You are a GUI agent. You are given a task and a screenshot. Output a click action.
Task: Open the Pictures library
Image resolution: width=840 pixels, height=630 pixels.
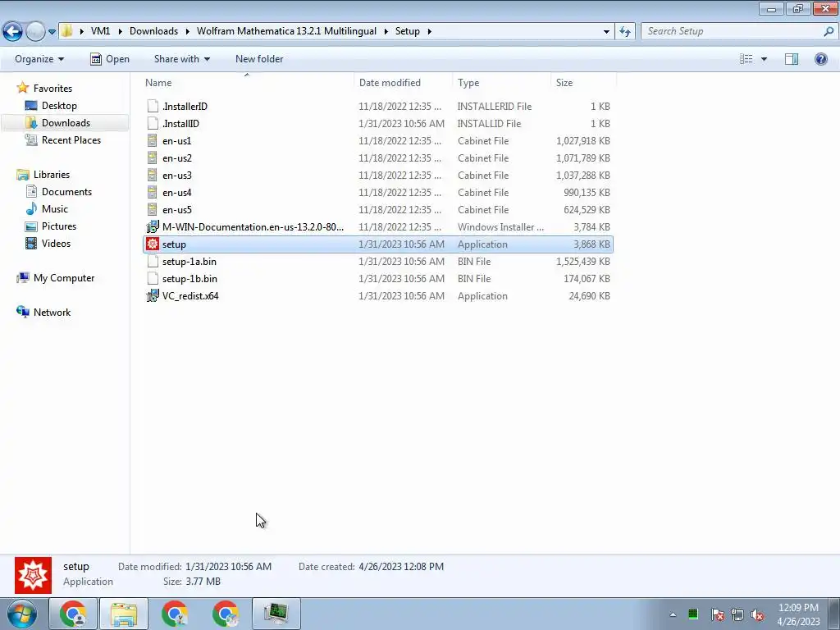tap(59, 226)
